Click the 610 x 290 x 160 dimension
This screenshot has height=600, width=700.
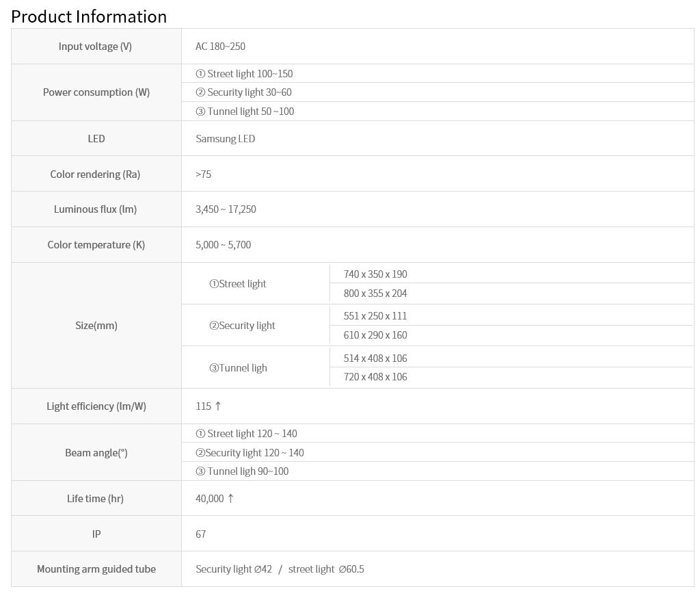pyautogui.click(x=375, y=335)
